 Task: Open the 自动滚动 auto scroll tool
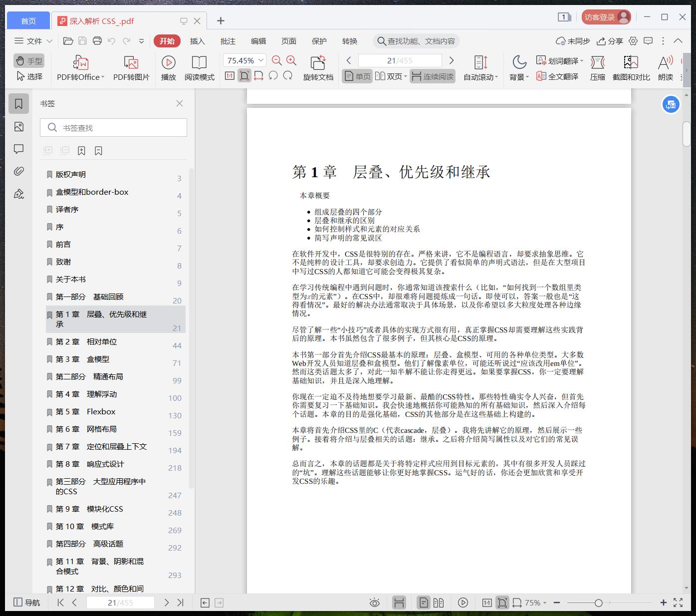coord(480,68)
